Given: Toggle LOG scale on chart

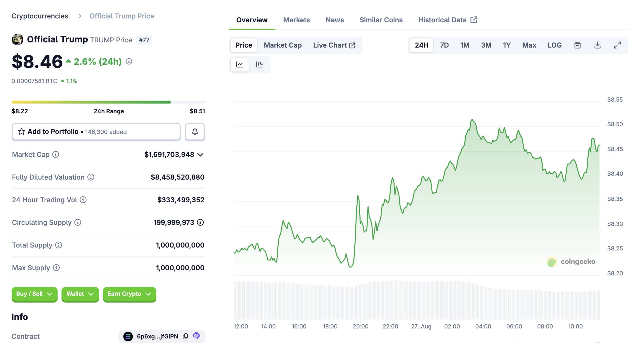Looking at the screenshot, I should [555, 45].
